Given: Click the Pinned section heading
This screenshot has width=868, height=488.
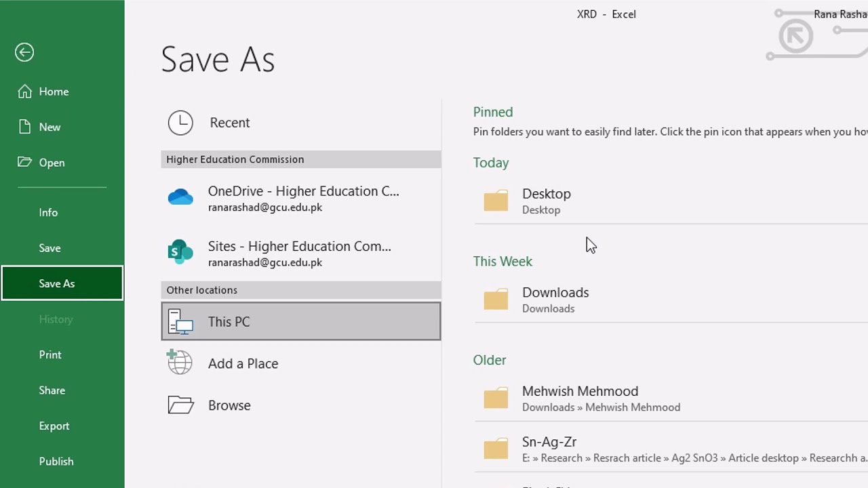Looking at the screenshot, I should coord(493,112).
